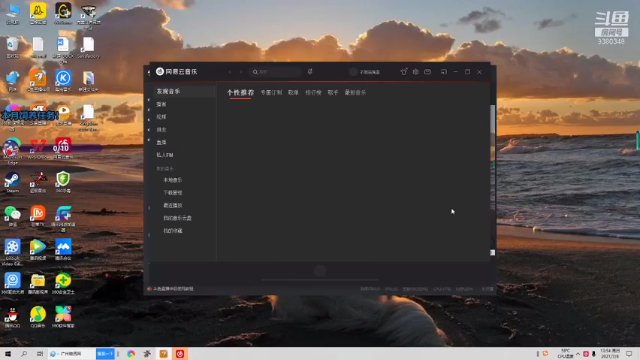The image size is (640, 360).
Task: Open the QQ penguin desktop icon
Action: pyautogui.click(x=12, y=318)
